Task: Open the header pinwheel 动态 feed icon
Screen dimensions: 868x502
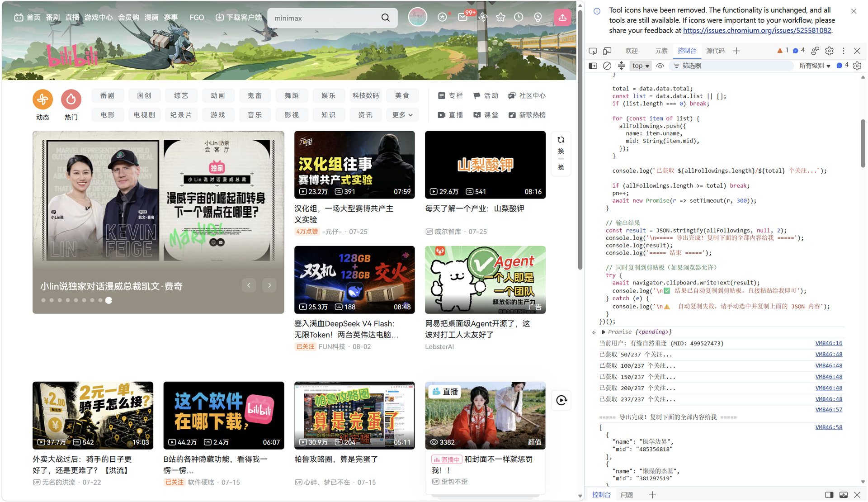Action: [x=483, y=17]
